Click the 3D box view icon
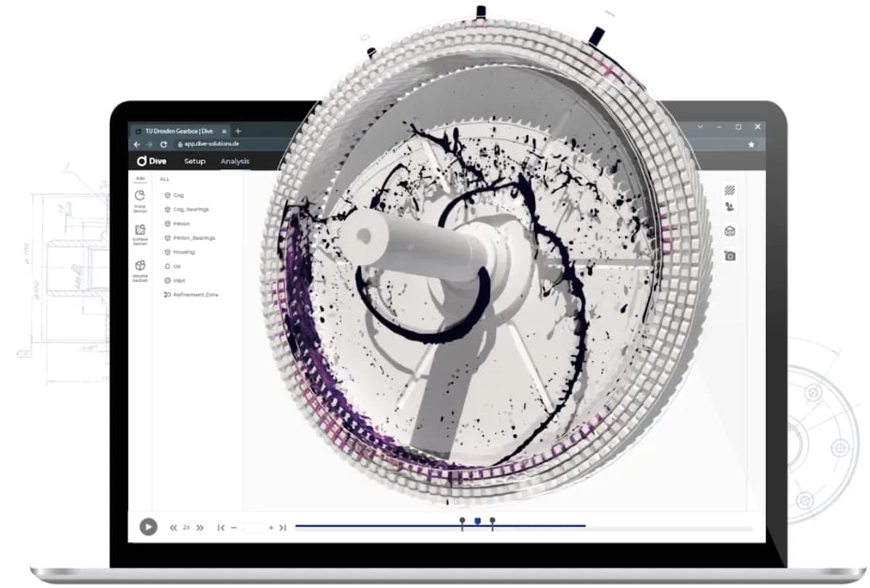 (x=730, y=231)
